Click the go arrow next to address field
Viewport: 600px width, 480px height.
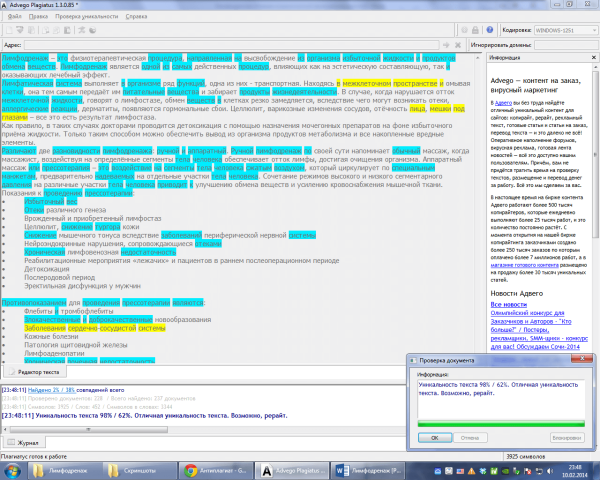(x=446, y=45)
